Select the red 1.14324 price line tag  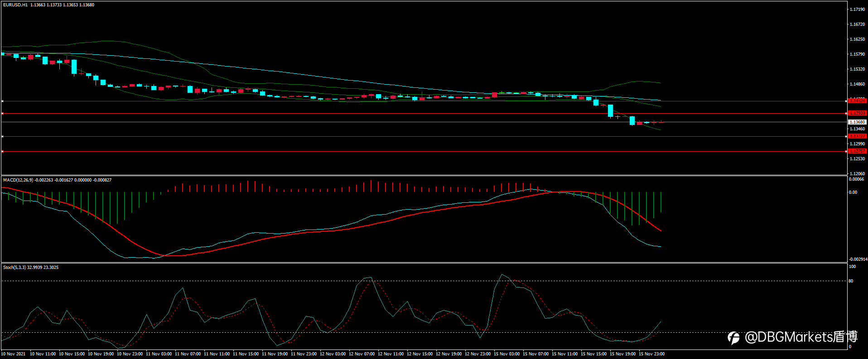click(857, 101)
